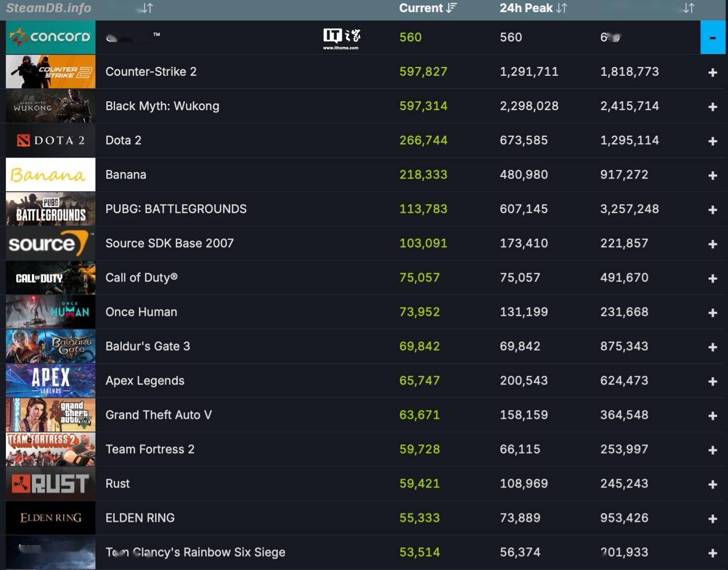Screen dimensions: 728x570
Task: Click the Call of Duty thumbnail
Action: [x=51, y=278]
